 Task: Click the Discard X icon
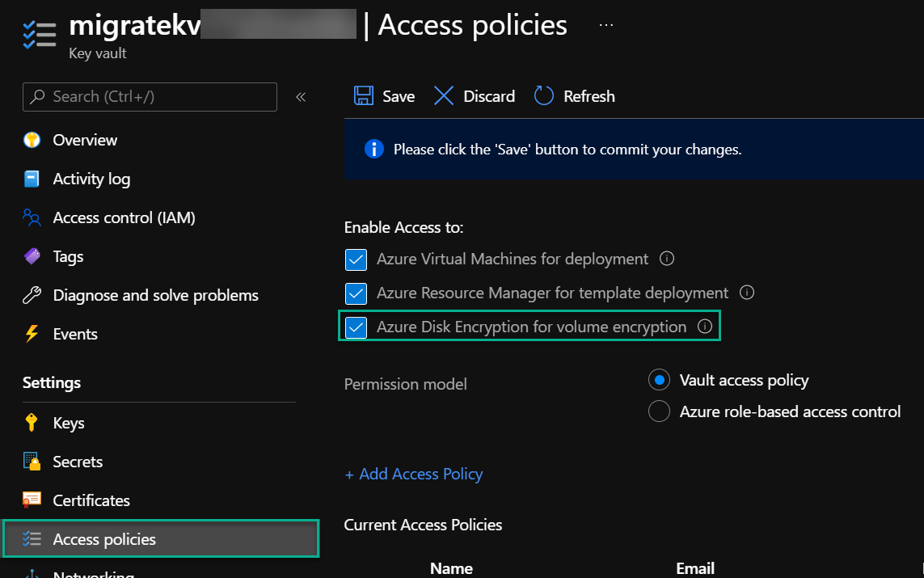pyautogui.click(x=444, y=95)
